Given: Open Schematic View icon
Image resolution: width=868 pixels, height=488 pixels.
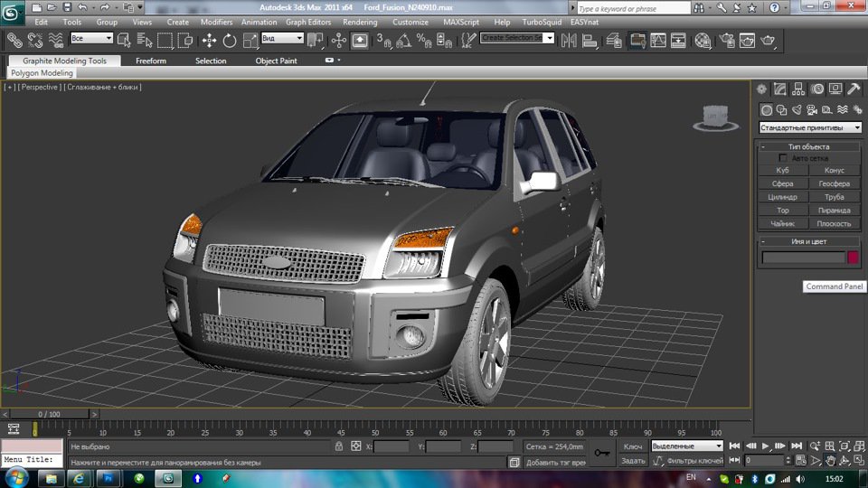Looking at the screenshot, I should coord(678,41).
